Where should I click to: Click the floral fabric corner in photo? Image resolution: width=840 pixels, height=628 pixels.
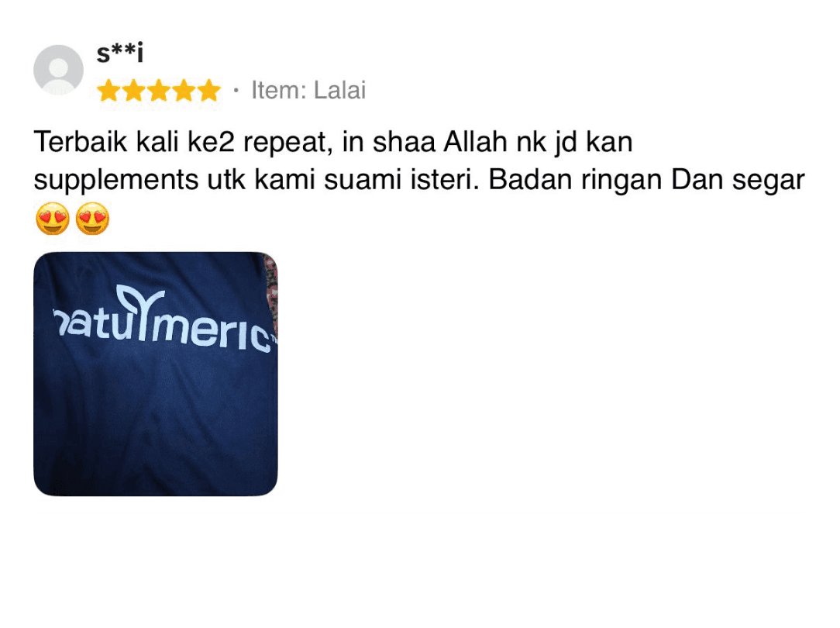[271, 292]
